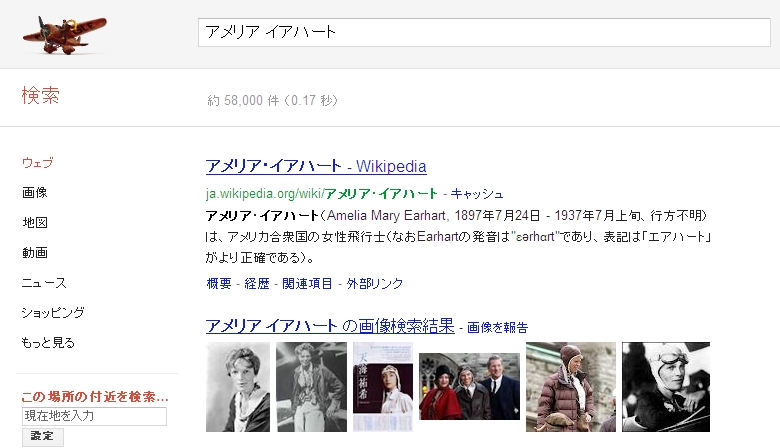The image size is (780, 448).
Task: Click the 設定 button under the location field
Action: coord(43,437)
